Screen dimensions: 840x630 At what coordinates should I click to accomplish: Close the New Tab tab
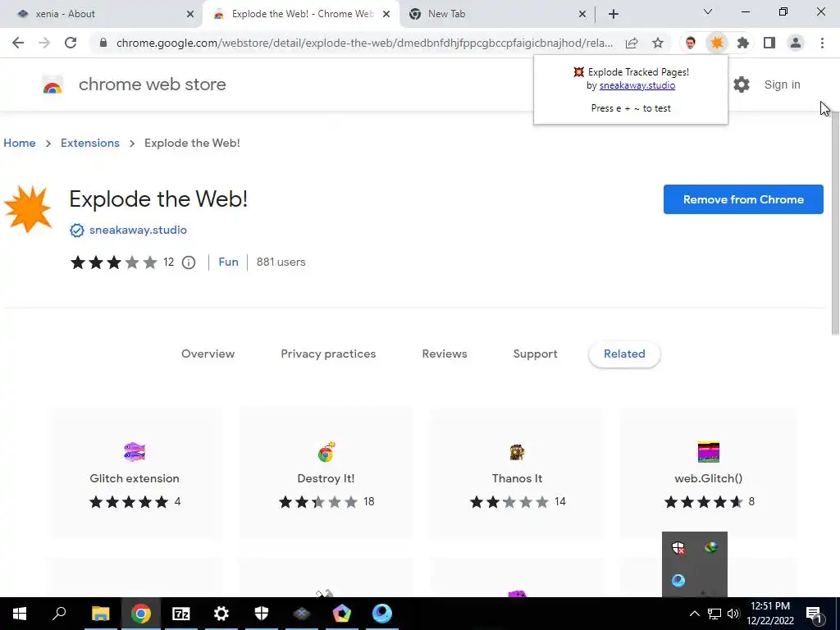click(x=582, y=14)
